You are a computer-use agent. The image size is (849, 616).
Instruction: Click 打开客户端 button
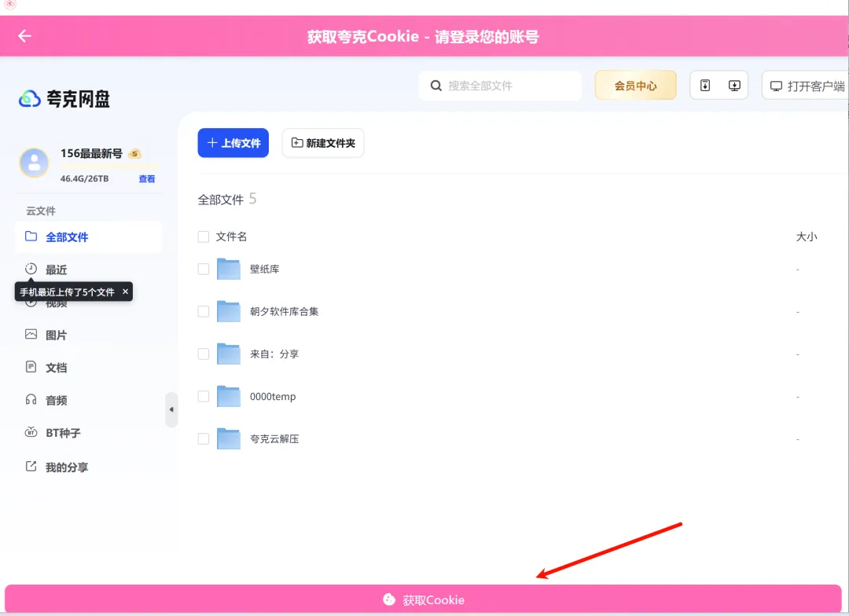coord(805,86)
